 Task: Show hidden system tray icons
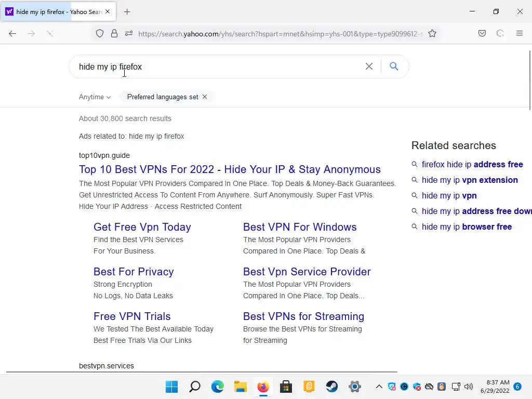coord(379,387)
